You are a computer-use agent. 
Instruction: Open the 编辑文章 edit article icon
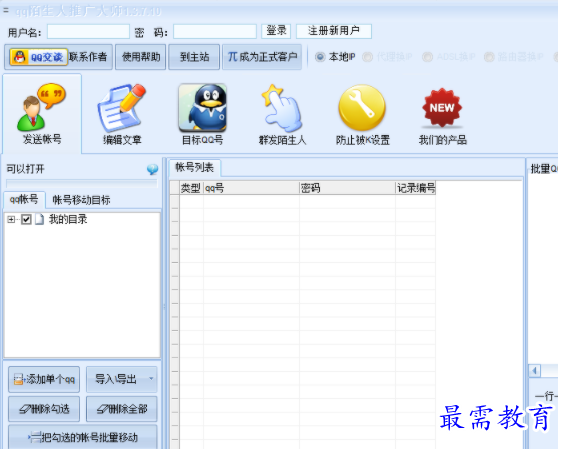point(122,114)
